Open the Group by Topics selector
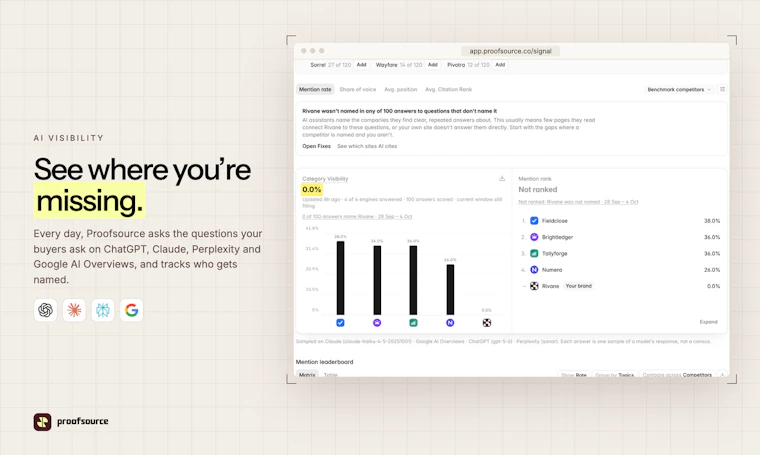 pyautogui.click(x=615, y=375)
